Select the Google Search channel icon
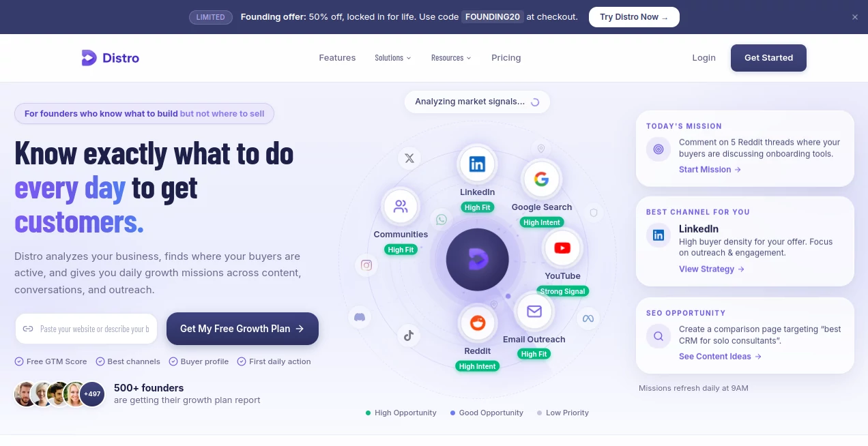The image size is (868, 446). coord(541,179)
